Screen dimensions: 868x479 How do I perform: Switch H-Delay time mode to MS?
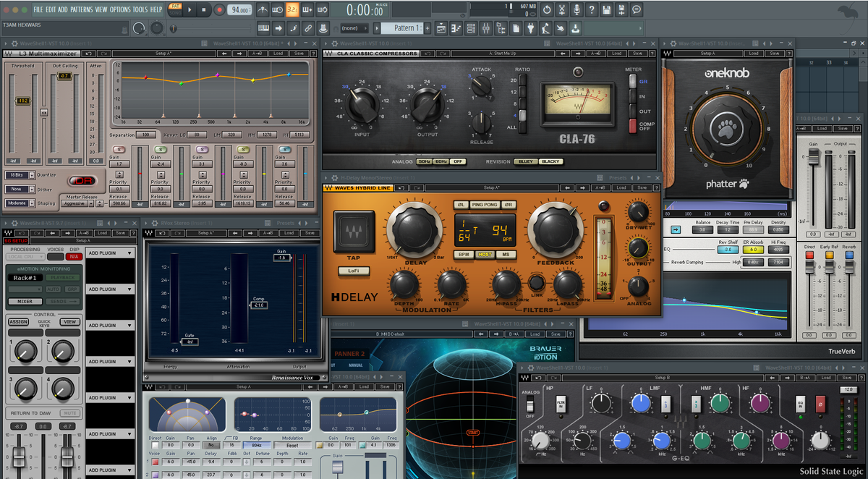506,255
